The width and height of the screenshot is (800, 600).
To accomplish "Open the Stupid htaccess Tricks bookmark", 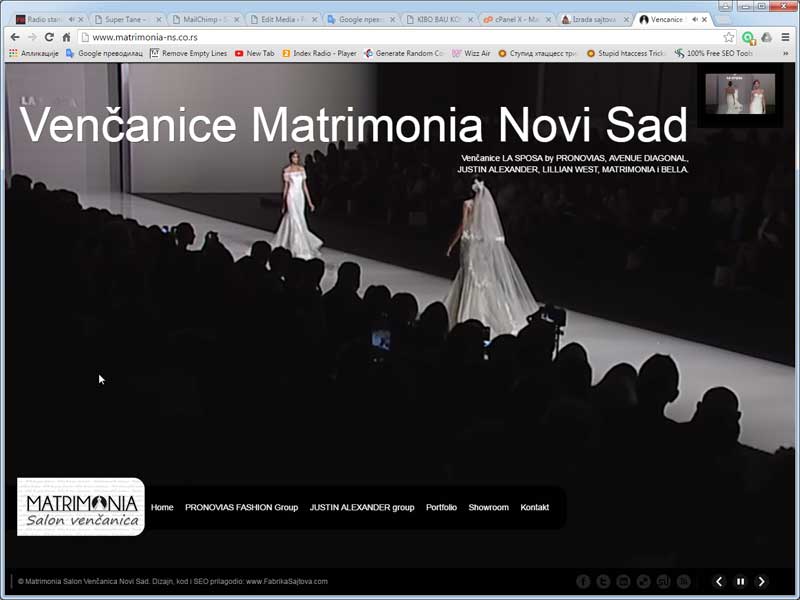I will pos(626,53).
